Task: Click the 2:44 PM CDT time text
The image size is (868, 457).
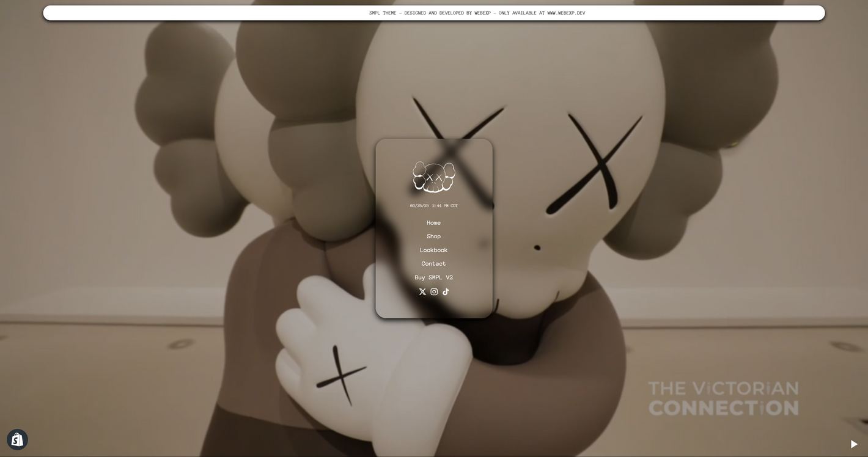Action: pos(445,206)
